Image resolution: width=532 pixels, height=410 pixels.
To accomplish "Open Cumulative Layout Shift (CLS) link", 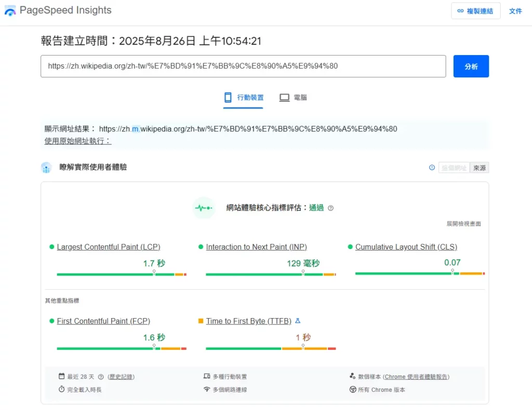I will click(406, 247).
